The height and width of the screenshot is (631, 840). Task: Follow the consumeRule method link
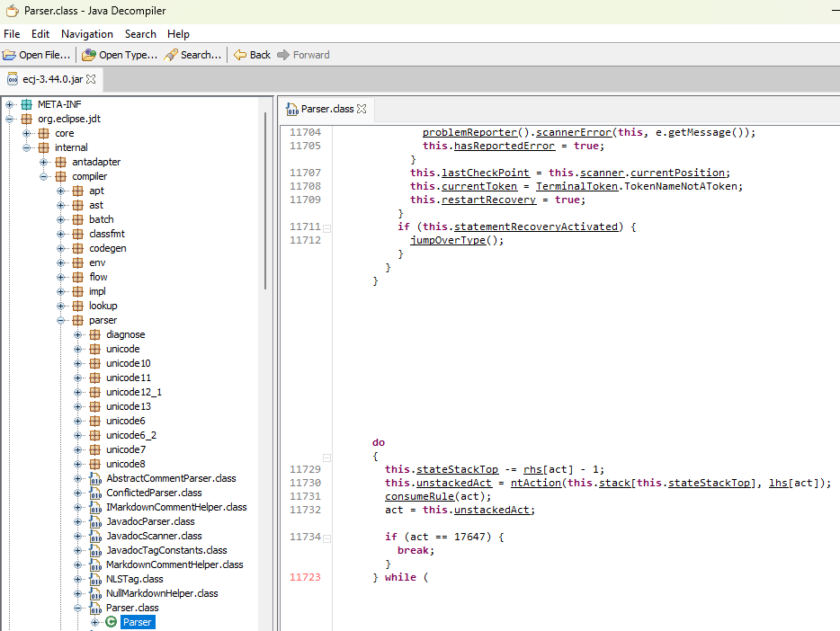click(419, 496)
